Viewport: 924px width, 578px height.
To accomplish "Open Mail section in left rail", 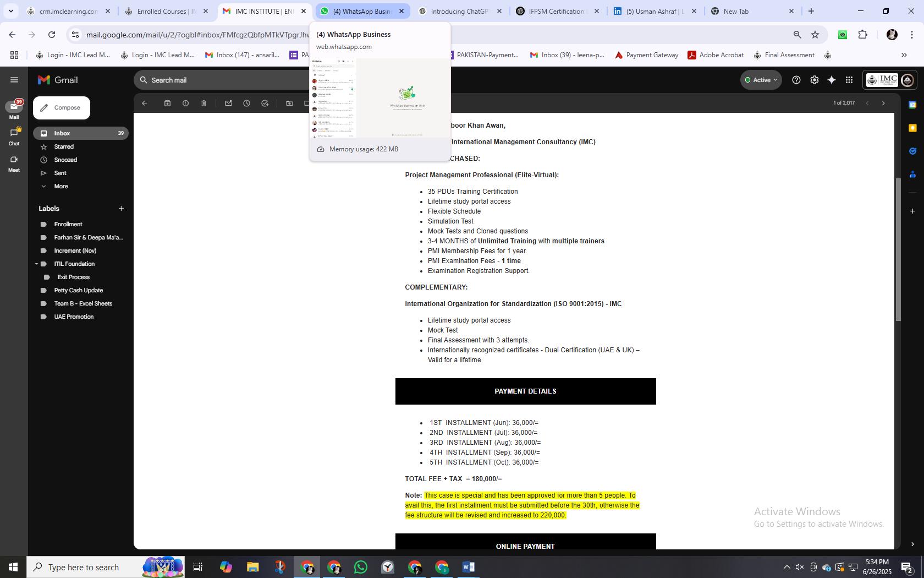I will point(14,110).
